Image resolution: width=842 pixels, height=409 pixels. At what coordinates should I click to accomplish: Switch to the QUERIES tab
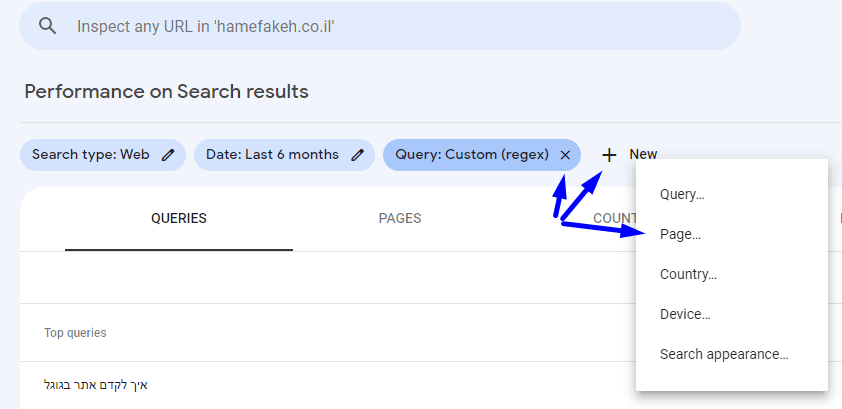tap(179, 219)
